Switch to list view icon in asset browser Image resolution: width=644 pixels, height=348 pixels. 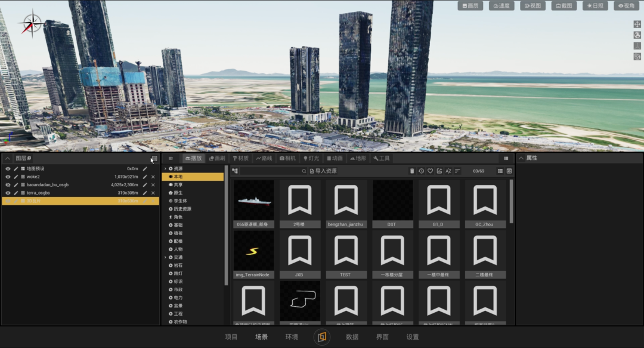pos(500,171)
